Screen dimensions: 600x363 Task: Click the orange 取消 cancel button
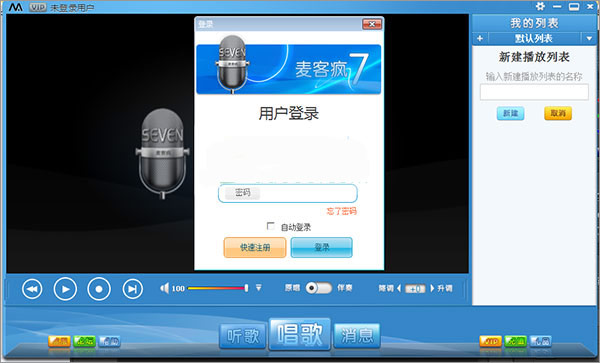[558, 113]
